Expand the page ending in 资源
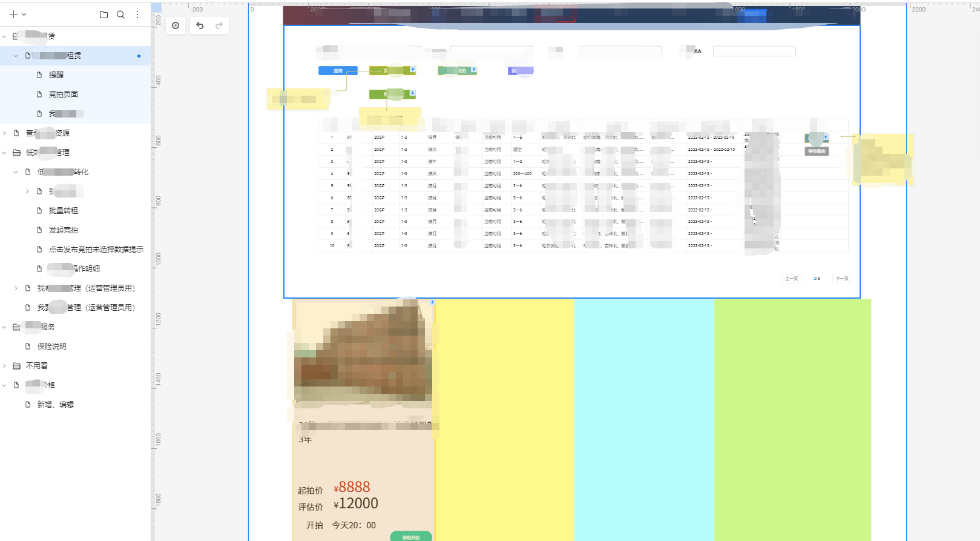 [5, 133]
